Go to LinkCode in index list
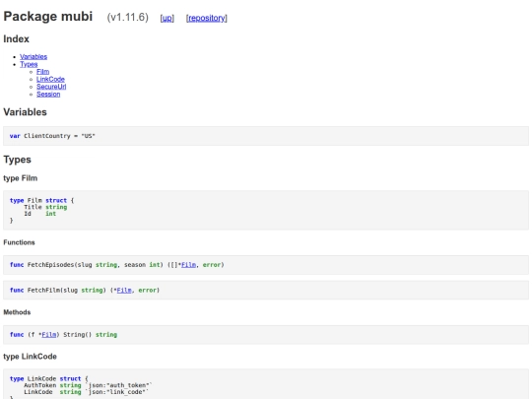This screenshot has height=399, width=532. (x=50, y=79)
